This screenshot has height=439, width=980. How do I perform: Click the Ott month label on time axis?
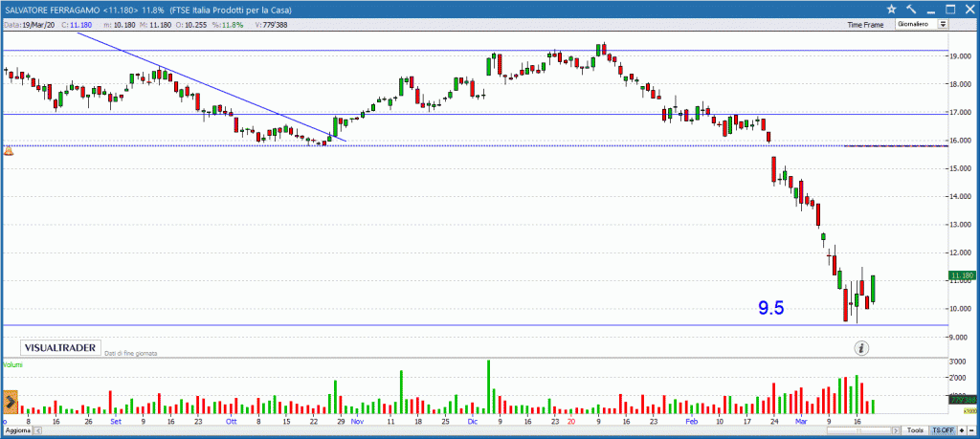232,422
